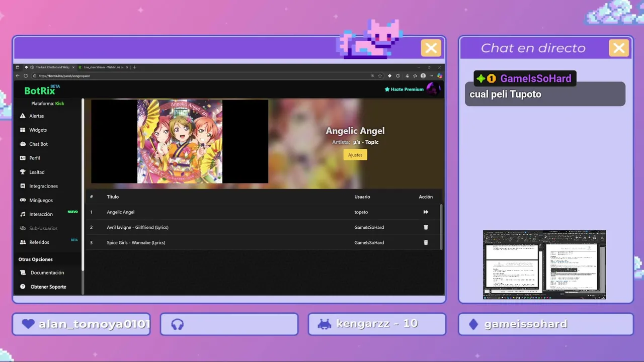Delete the Avril Lavigne Girlfriend request

(x=426, y=227)
